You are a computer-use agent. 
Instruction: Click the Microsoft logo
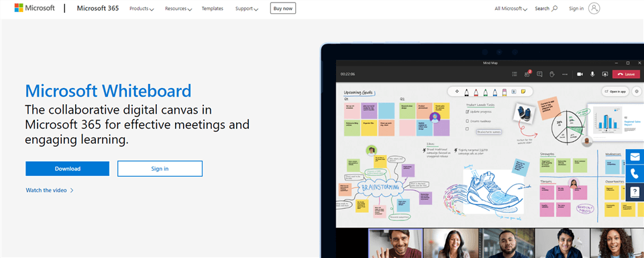pos(34,8)
